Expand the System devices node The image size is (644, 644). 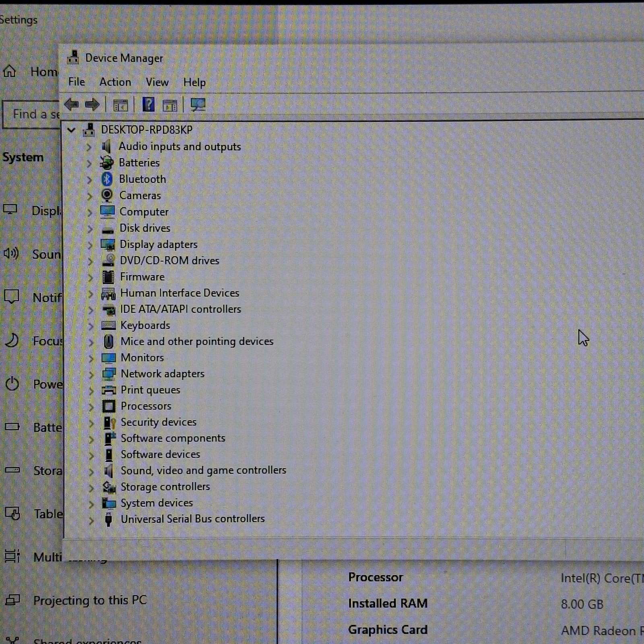[91, 504]
